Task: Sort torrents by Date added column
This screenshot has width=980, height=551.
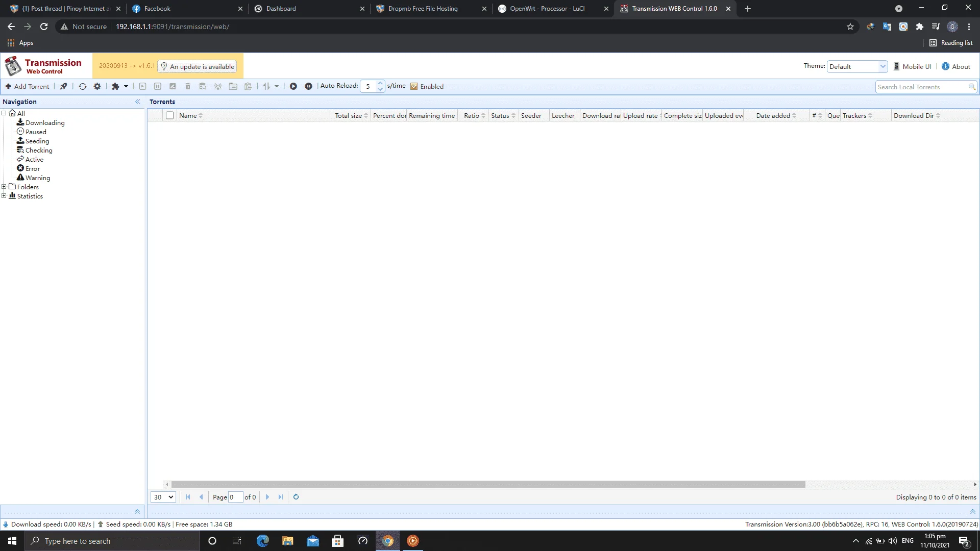Action: (x=776, y=115)
